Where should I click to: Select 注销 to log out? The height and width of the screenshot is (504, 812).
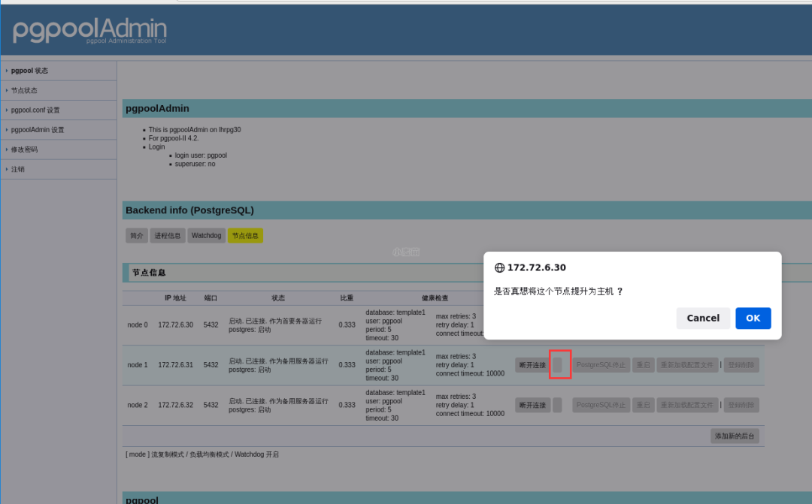click(x=17, y=169)
